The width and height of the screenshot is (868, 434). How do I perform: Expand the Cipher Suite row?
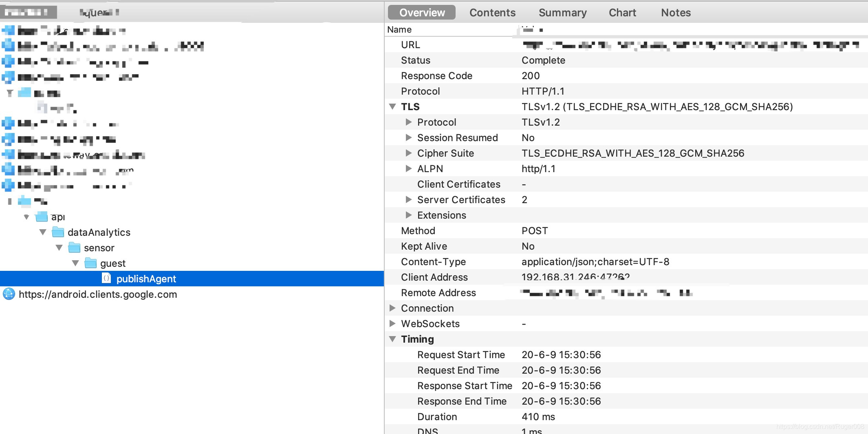pyautogui.click(x=408, y=153)
